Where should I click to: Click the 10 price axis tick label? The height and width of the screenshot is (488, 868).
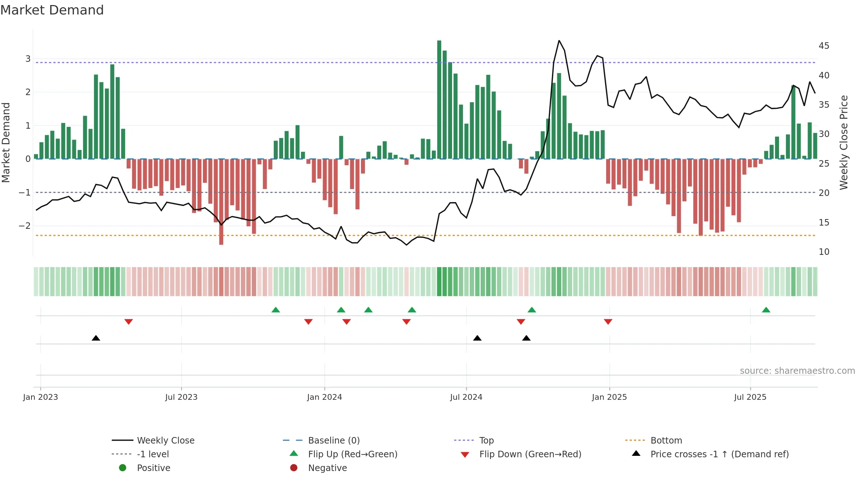824,252
